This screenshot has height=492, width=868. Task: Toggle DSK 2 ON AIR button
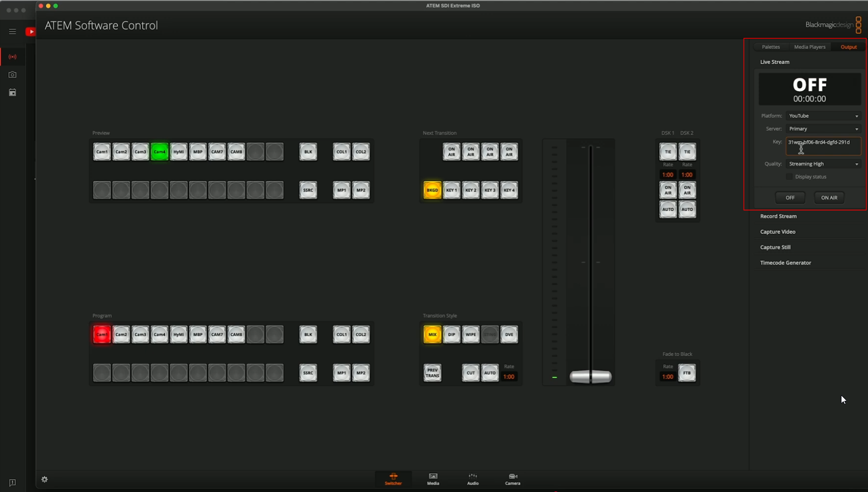pos(687,190)
